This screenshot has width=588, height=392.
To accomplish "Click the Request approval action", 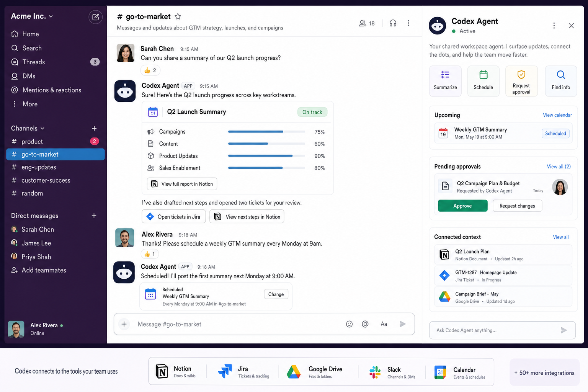I will coord(521,81).
